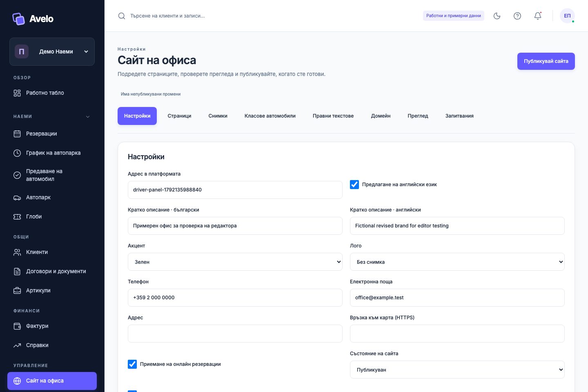588x392 pixels.
Task: Click the empty Адрес input field
Action: 235,334
